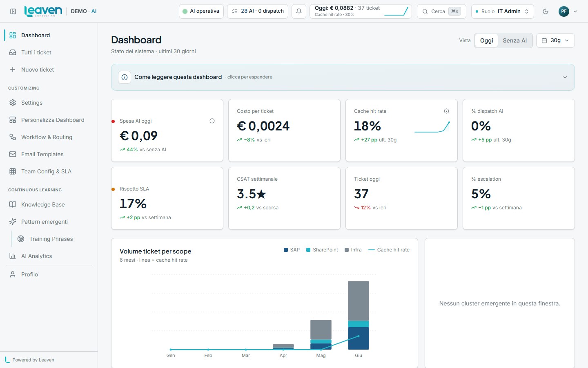Screen dimensions: 588x368
Task: Click the Volume ticket per scope title
Action: click(155, 251)
